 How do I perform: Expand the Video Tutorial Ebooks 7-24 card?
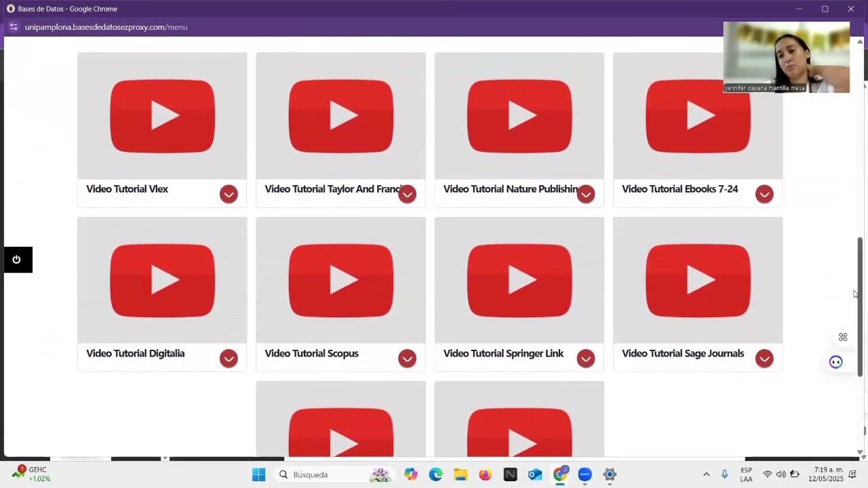click(764, 195)
